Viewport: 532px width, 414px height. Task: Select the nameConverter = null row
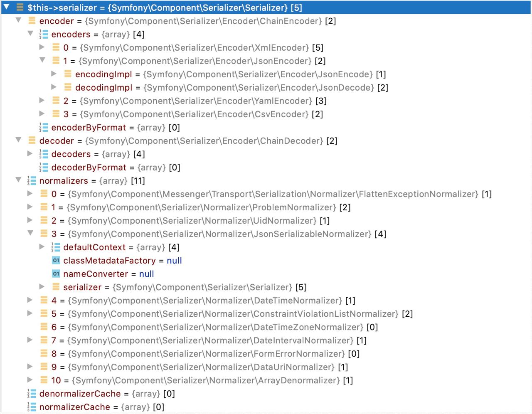point(266,274)
